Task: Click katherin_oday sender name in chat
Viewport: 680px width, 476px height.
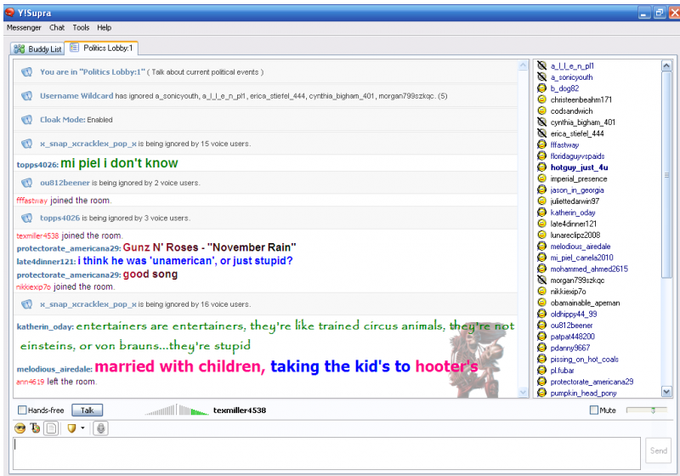Action: click(x=45, y=326)
